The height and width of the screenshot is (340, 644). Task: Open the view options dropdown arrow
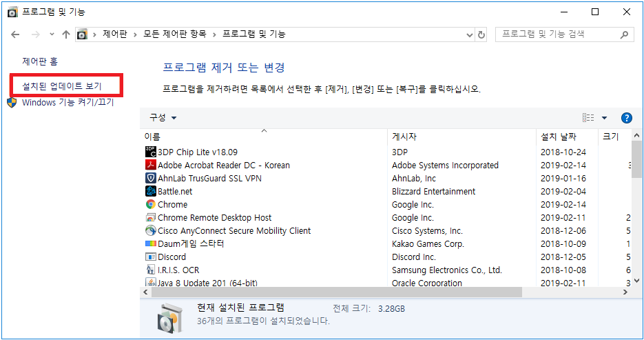[604, 118]
